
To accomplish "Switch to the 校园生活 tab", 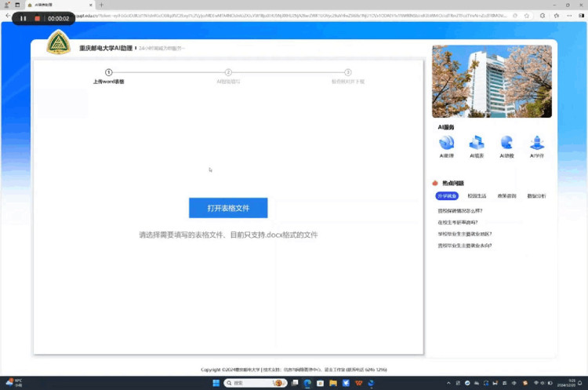I will pos(477,195).
